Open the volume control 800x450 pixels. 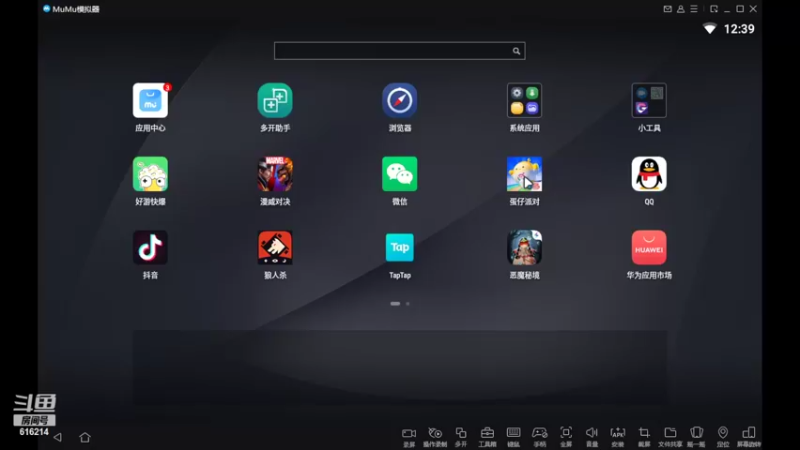[x=592, y=437]
